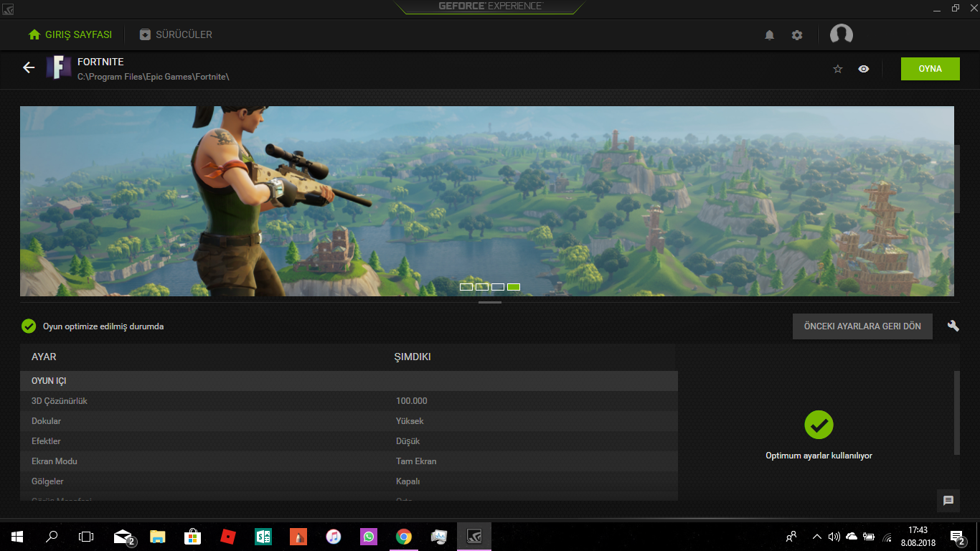980x551 pixels.
Task: Show hidden system tray icons
Action: [x=816, y=536]
